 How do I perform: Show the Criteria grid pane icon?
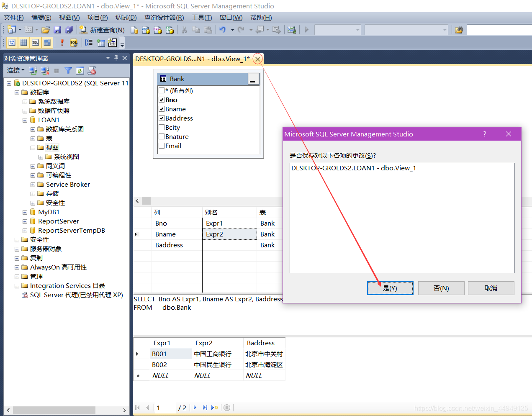(23, 42)
